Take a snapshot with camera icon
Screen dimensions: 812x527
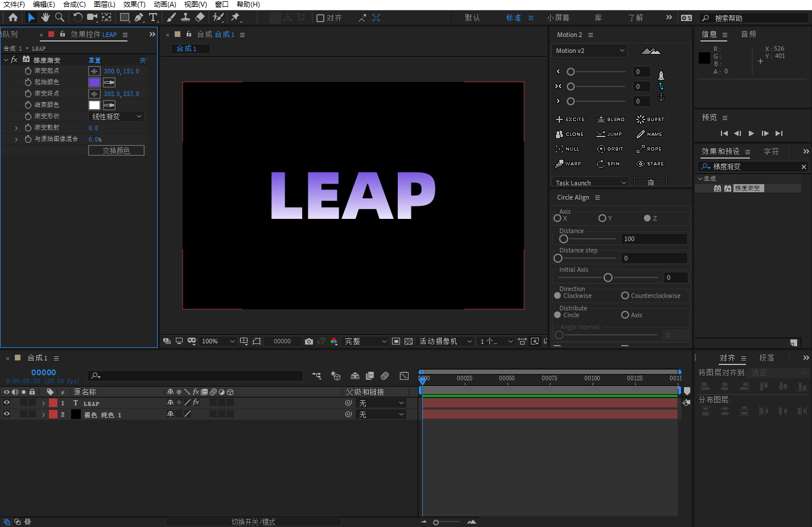309,341
